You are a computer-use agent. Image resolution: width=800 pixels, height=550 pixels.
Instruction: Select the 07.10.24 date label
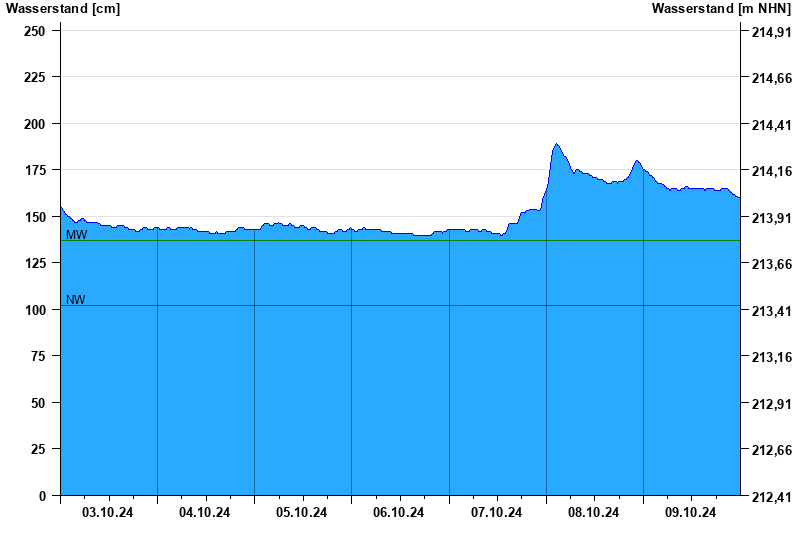pyautogui.click(x=496, y=512)
